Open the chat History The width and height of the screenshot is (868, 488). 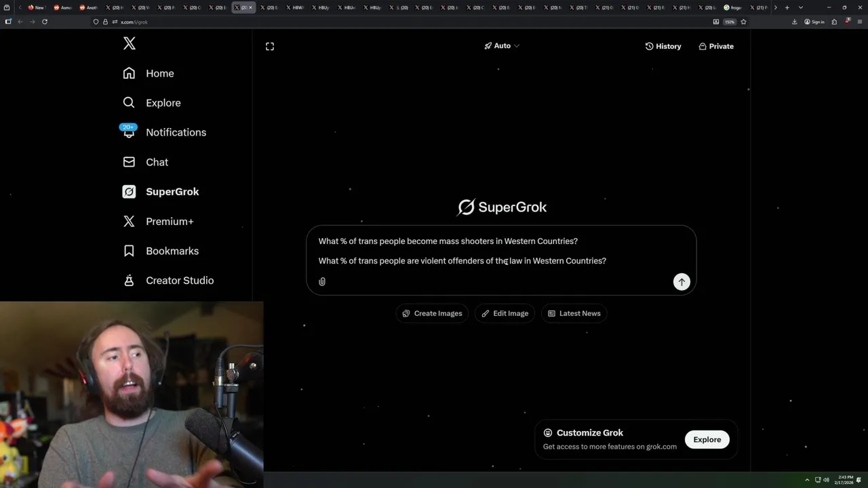[663, 46]
